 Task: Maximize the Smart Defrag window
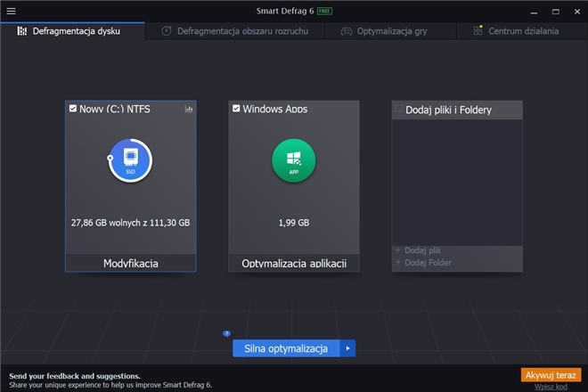pos(556,12)
